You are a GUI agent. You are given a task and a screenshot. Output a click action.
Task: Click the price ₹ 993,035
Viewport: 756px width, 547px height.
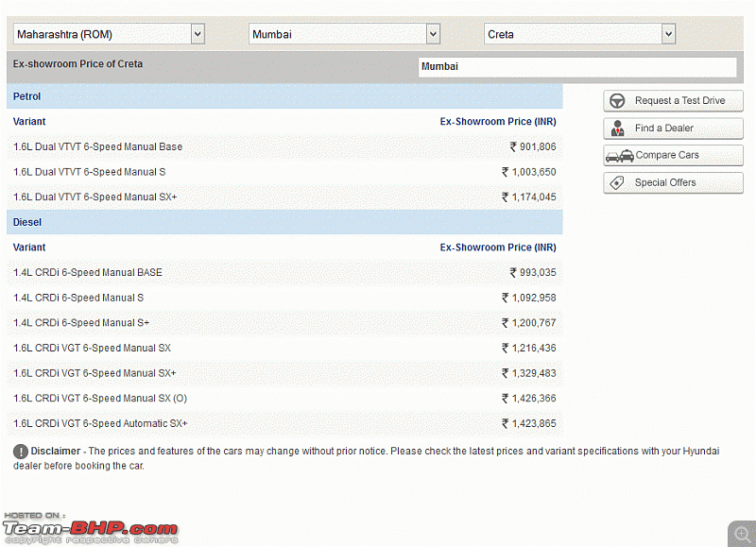pyautogui.click(x=533, y=273)
